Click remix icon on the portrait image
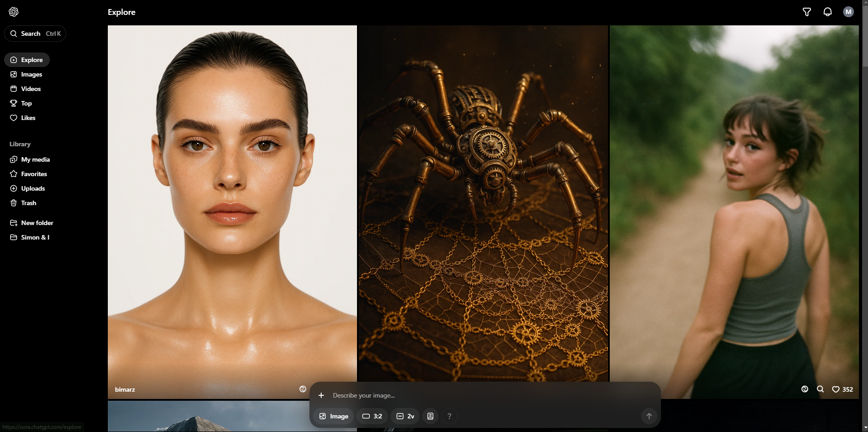The width and height of the screenshot is (868, 432). (x=303, y=389)
